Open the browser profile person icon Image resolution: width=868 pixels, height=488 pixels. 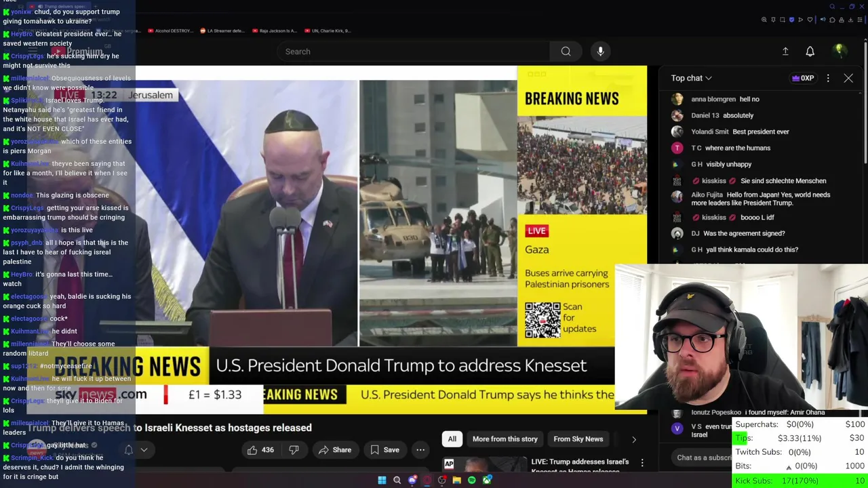[842, 20]
